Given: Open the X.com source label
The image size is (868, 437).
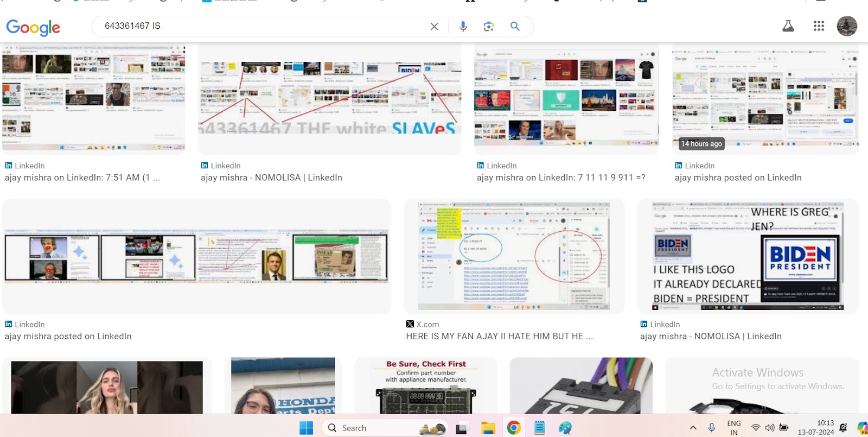Looking at the screenshot, I should click(423, 324).
